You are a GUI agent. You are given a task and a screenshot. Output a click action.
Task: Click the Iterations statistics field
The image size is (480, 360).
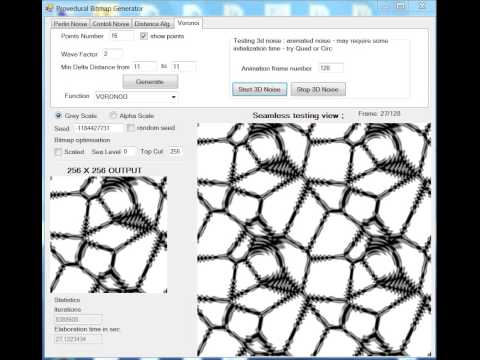pos(78,319)
